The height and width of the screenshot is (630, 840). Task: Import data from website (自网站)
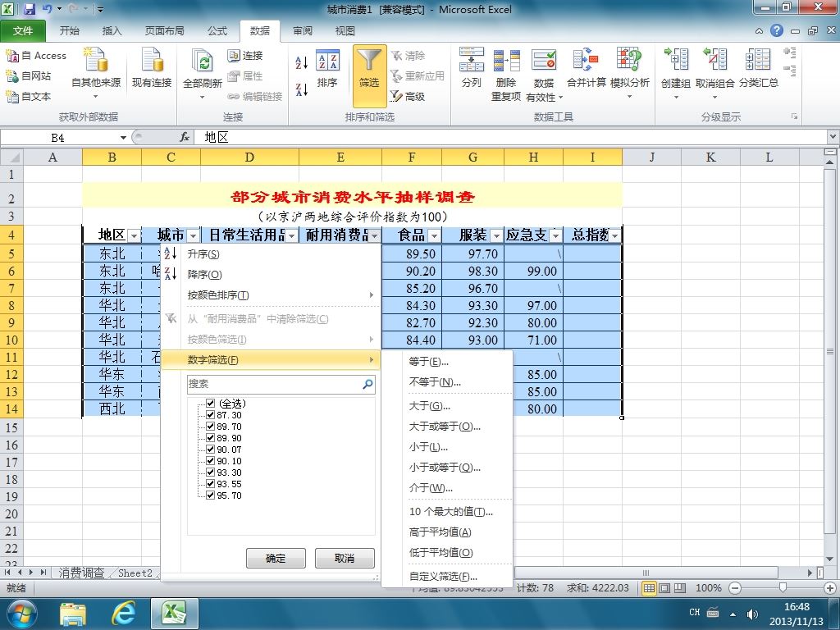click(29, 75)
